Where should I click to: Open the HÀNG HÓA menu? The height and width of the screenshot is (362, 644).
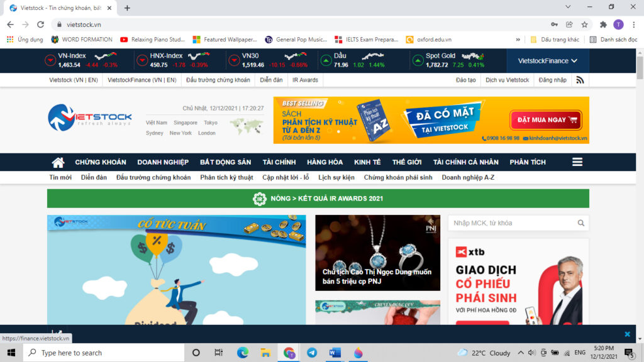click(325, 162)
